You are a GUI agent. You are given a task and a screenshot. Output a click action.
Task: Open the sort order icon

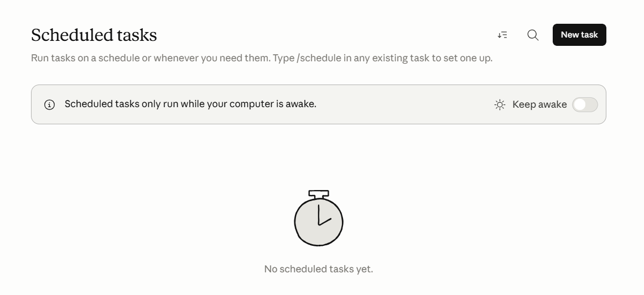point(502,35)
